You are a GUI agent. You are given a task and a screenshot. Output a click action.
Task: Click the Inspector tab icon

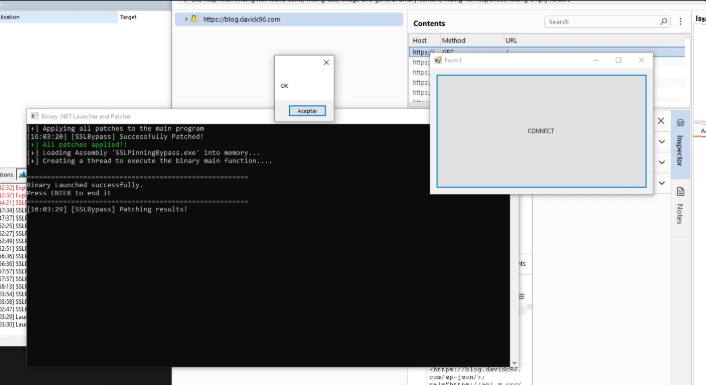point(680,122)
